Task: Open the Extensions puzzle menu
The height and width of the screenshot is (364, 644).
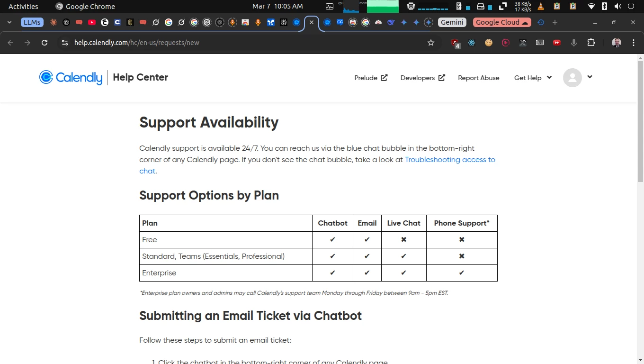Action: [591, 43]
